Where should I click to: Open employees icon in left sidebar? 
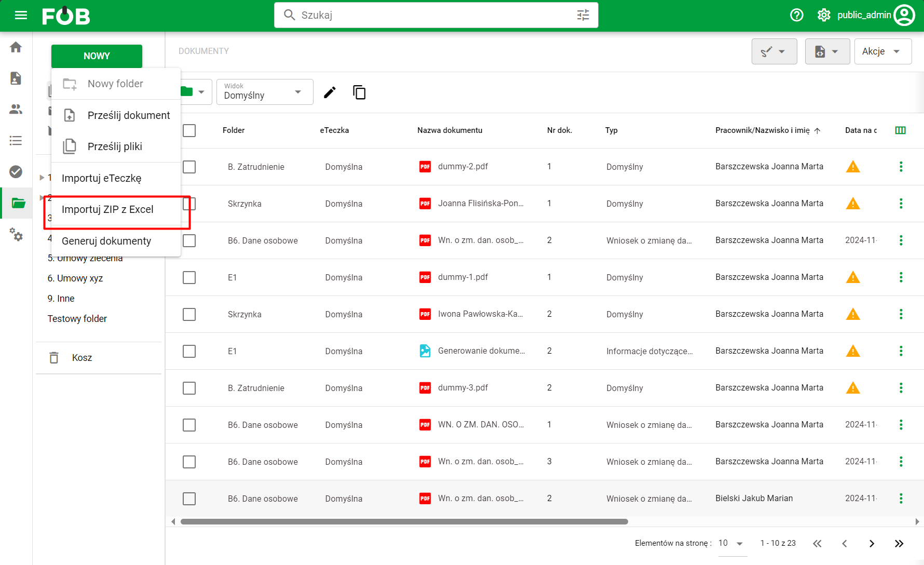(16, 110)
